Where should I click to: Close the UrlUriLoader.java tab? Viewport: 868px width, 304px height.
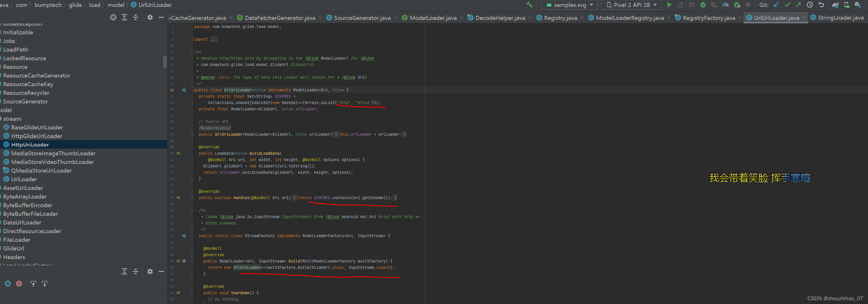coord(804,18)
